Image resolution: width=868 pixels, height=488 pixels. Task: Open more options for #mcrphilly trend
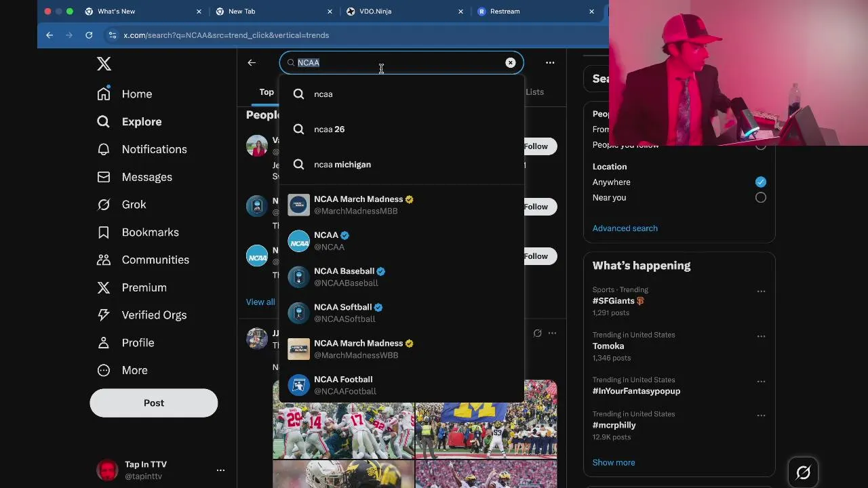click(x=761, y=415)
